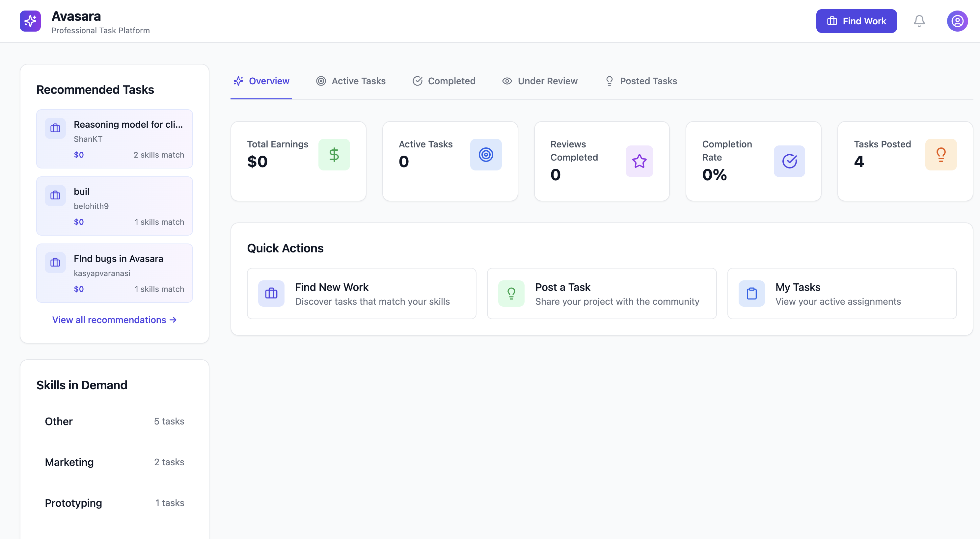Screen dimensions: 980x539
Task: Open the Completed tab
Action: pos(444,81)
